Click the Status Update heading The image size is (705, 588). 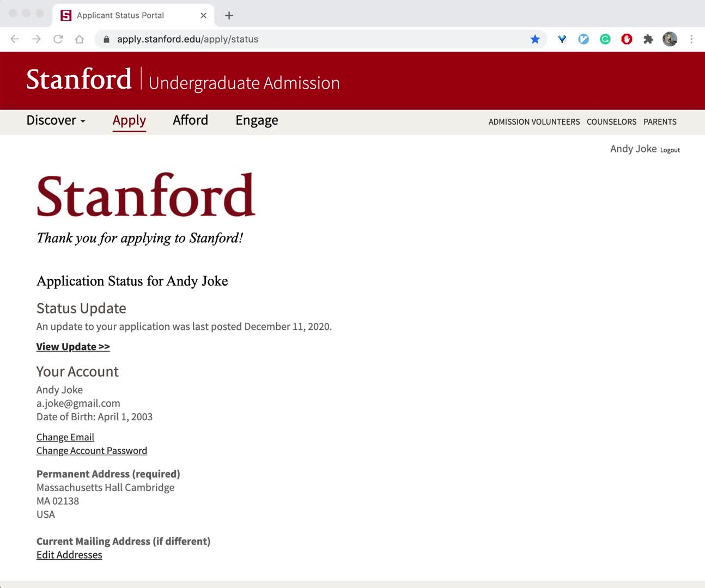point(81,308)
